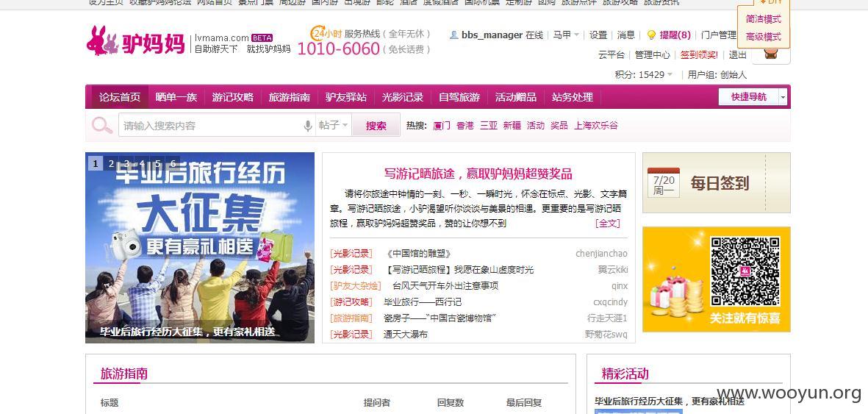Click the [驴友大杂烩] category tag
This screenshot has height=414, width=868.
356,286
